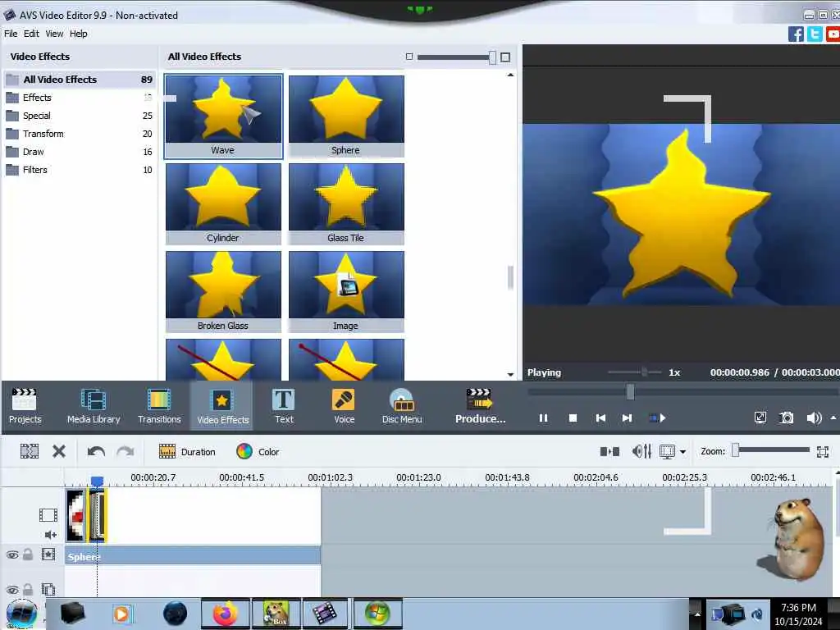Open the Voice recording section
The width and height of the screenshot is (840, 630).
coord(344,406)
